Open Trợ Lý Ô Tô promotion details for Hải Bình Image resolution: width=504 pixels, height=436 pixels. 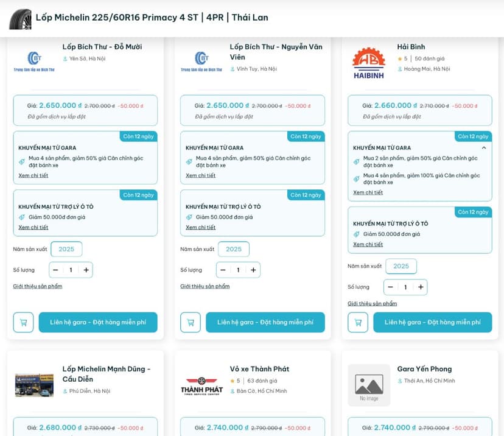pyautogui.click(x=368, y=244)
